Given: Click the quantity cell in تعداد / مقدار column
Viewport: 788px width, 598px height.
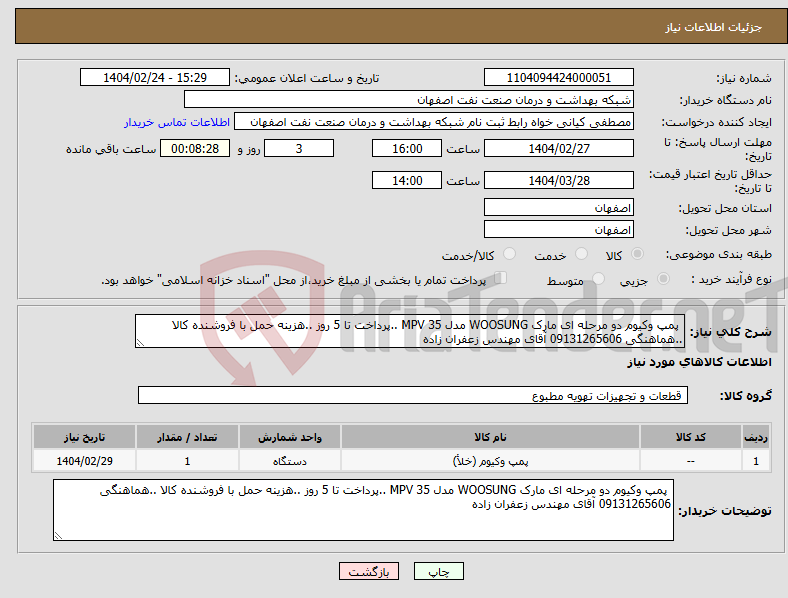Looking at the screenshot, I should tap(187, 460).
